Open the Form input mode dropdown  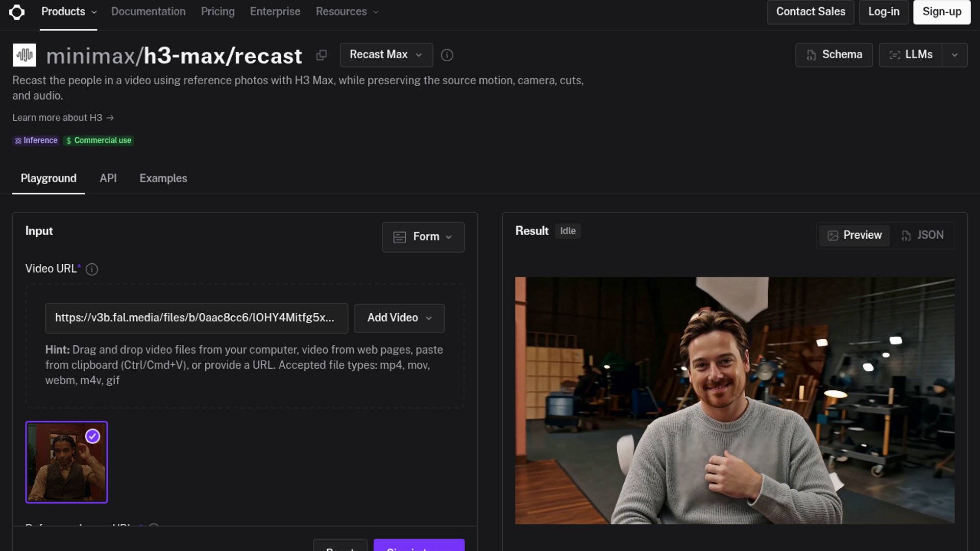point(423,237)
